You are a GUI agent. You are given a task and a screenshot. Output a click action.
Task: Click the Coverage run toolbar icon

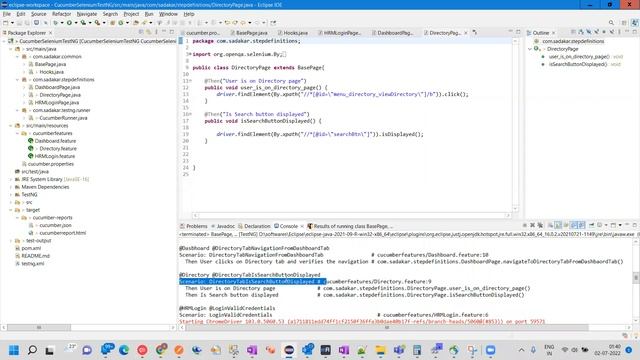click(83, 23)
